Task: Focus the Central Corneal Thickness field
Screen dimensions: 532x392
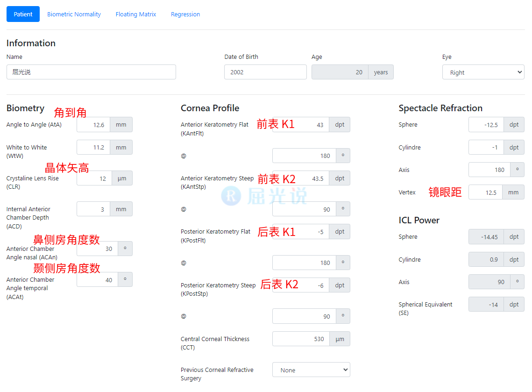Action: (301, 339)
